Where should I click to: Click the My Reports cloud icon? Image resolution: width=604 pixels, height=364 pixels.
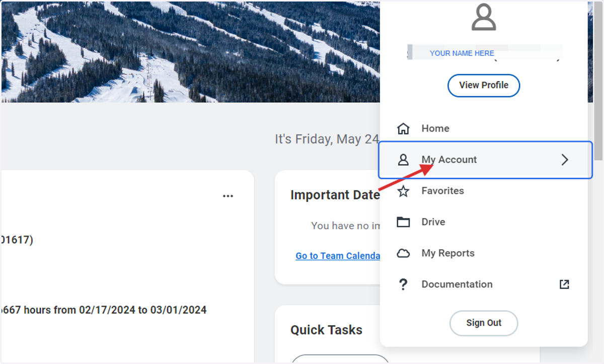(x=403, y=253)
